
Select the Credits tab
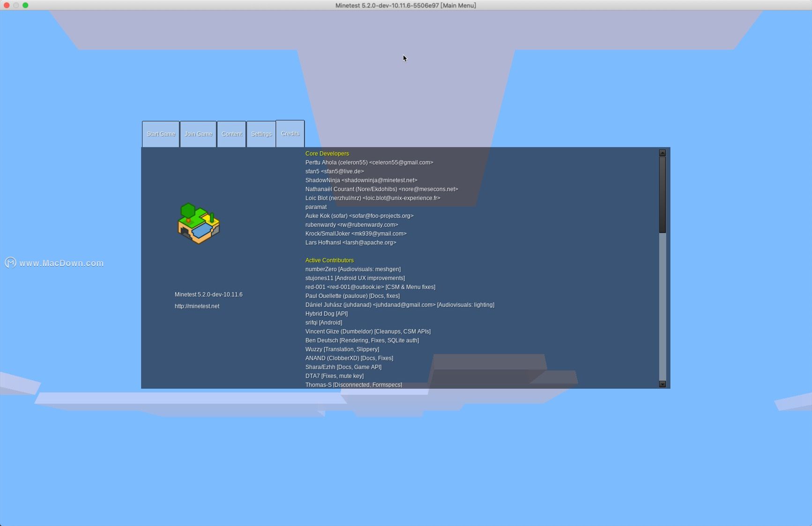coord(290,133)
